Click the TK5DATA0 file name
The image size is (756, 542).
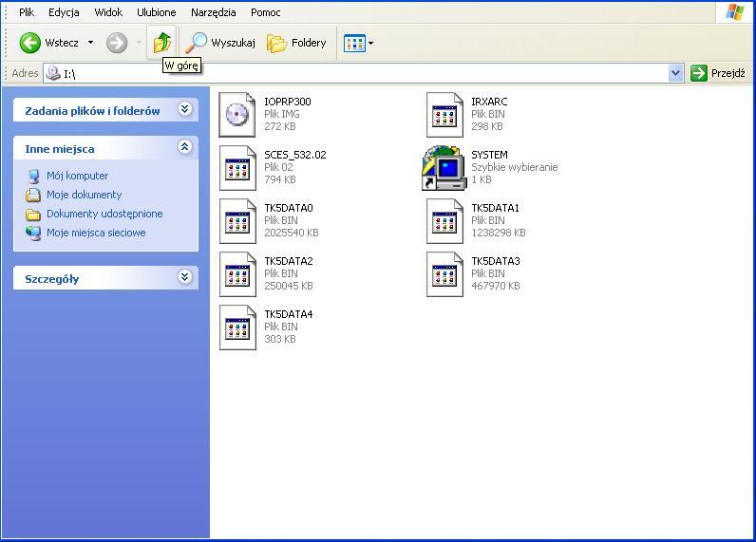tap(289, 208)
